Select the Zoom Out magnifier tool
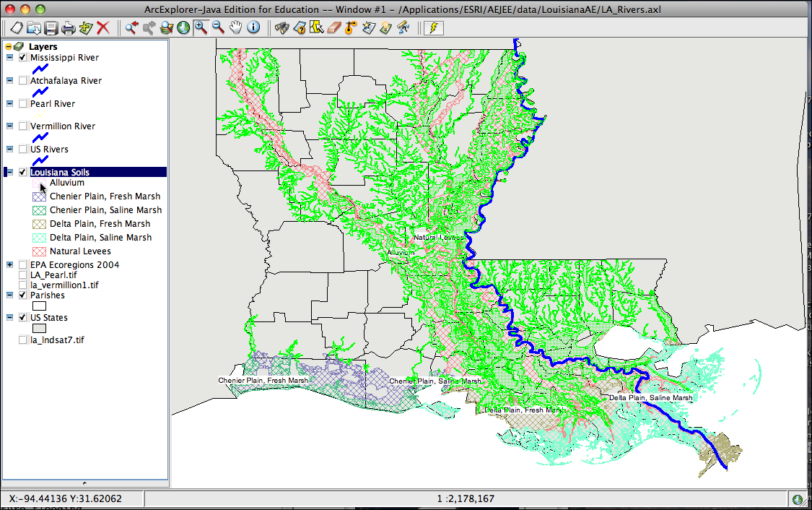 coord(218,27)
